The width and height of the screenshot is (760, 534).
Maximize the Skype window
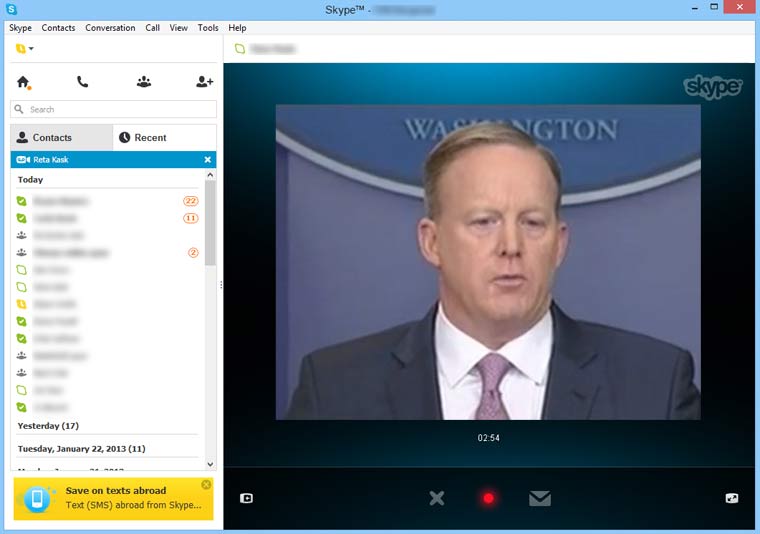714,7
